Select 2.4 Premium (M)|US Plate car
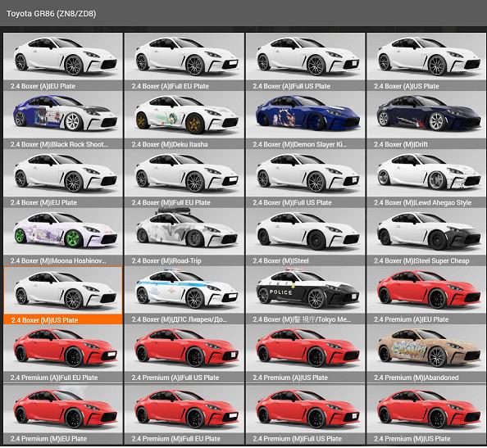The width and height of the screenshot is (487, 448). (426, 414)
